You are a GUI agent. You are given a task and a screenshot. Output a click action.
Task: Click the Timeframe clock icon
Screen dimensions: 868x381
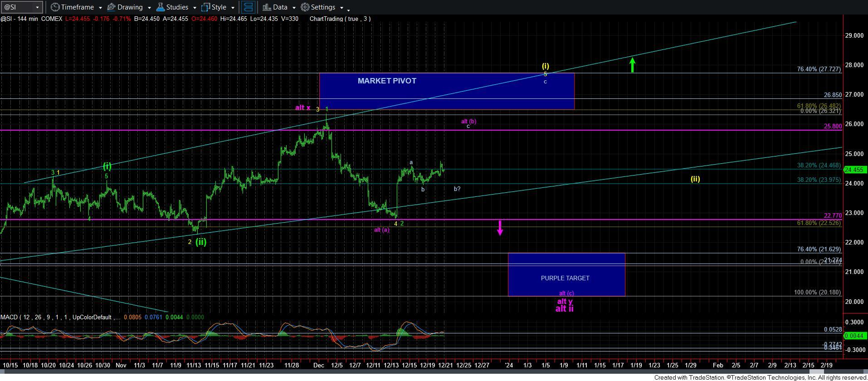click(55, 7)
